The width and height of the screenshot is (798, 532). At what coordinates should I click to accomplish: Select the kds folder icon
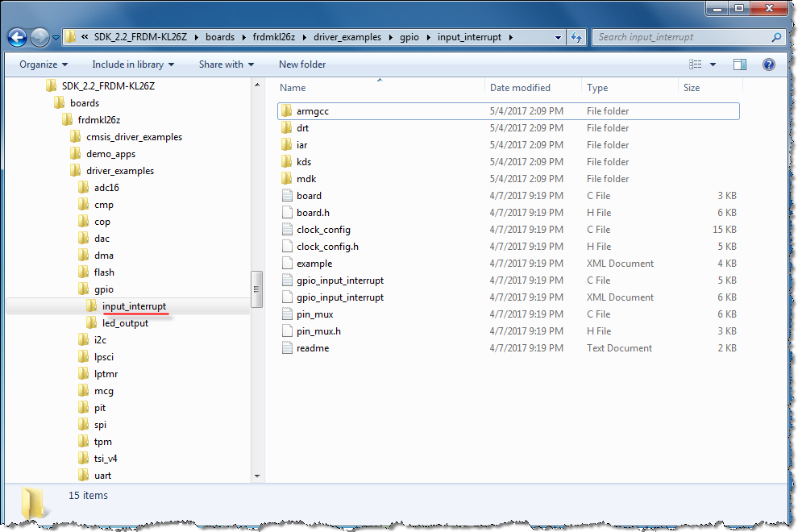click(x=287, y=162)
